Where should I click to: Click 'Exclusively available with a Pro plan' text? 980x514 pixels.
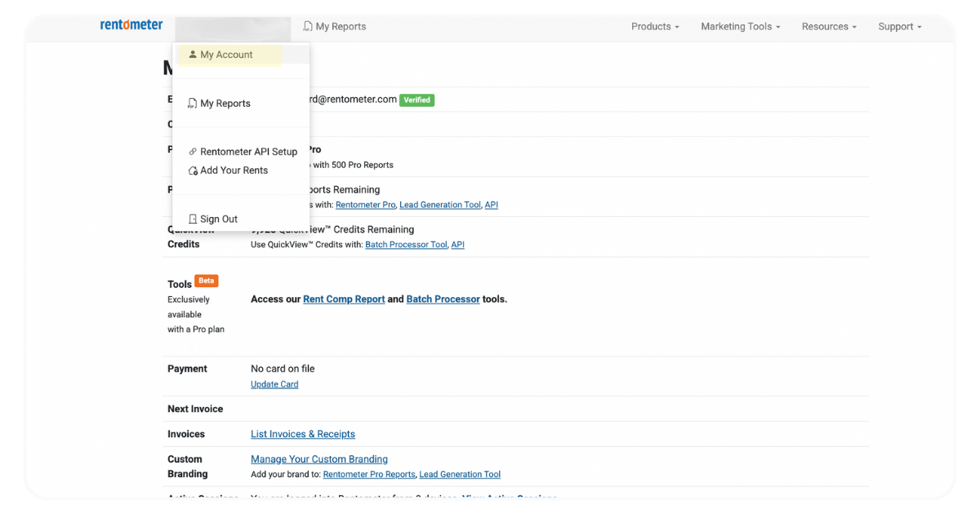click(x=196, y=314)
